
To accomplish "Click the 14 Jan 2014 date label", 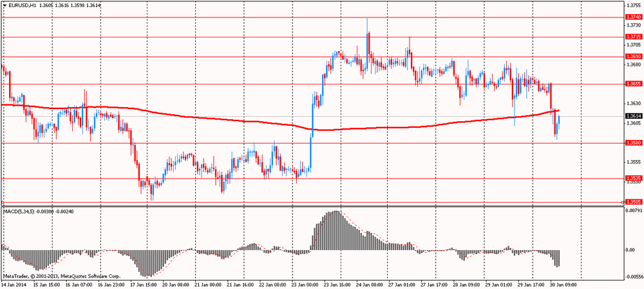I will click(13, 284).
